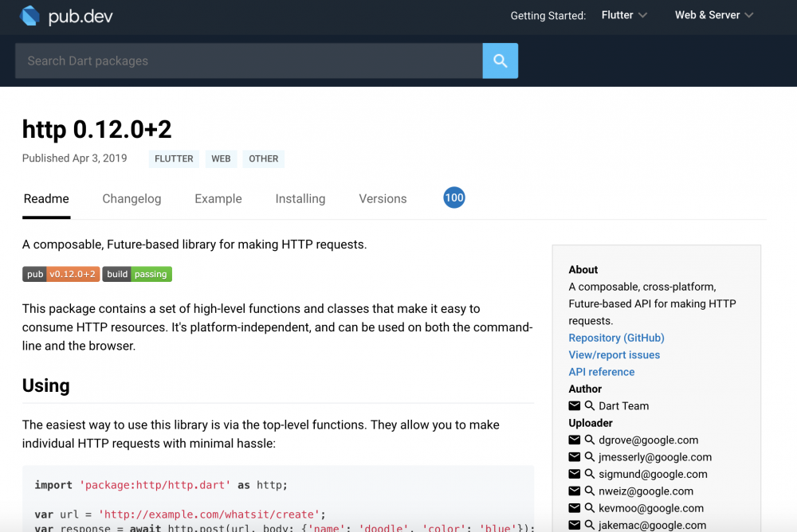Image resolution: width=797 pixels, height=532 pixels.
Task: Click the build passing badge
Action: click(x=137, y=274)
